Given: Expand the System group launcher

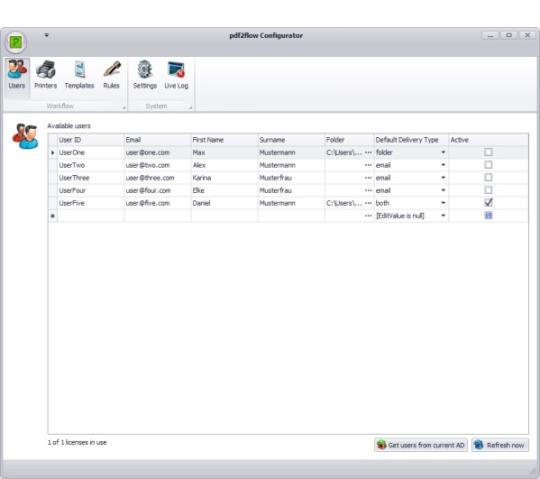Looking at the screenshot, I should click(x=190, y=108).
